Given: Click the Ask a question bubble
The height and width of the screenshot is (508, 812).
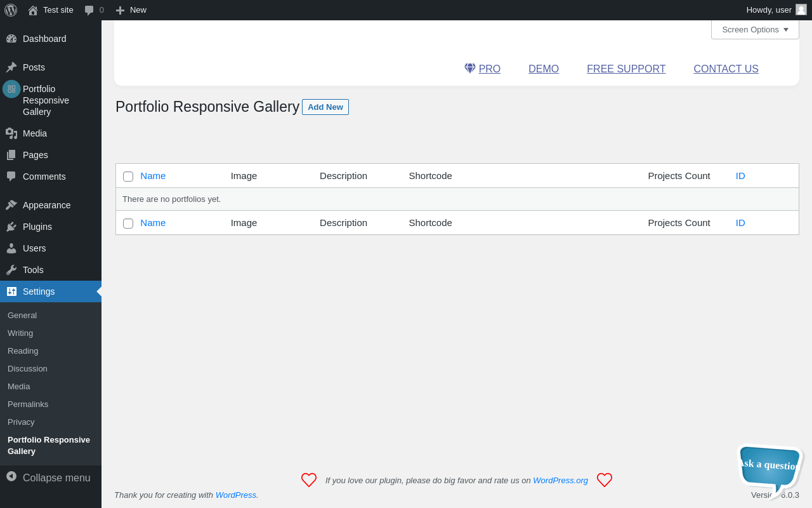Looking at the screenshot, I should click(769, 467).
